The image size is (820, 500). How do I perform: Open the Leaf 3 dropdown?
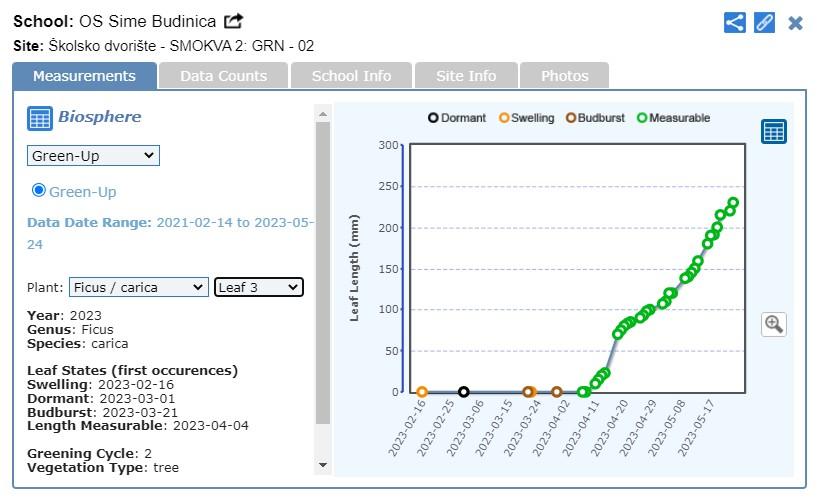coord(259,287)
